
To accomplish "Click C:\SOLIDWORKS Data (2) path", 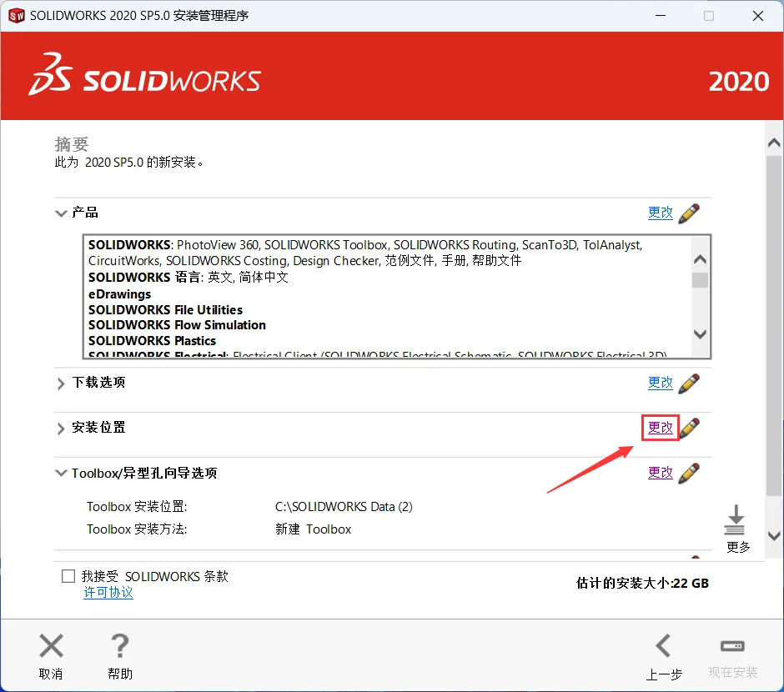I will [x=344, y=507].
